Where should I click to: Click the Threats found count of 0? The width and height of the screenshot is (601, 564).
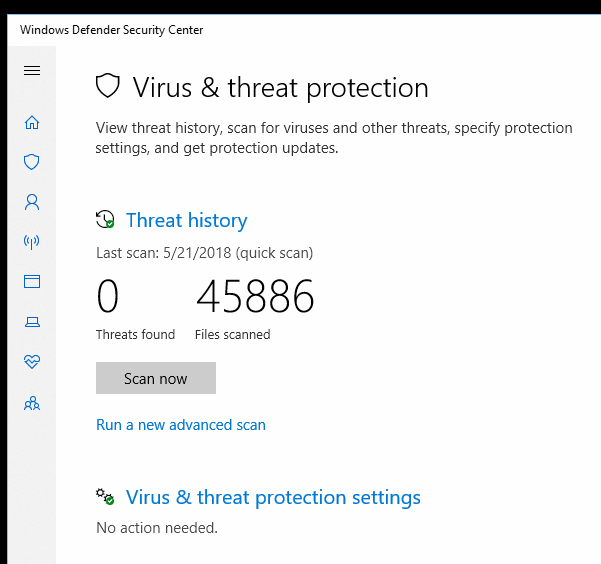point(107,297)
